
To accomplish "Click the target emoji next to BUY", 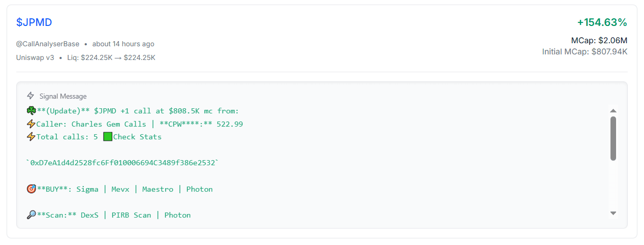I will 31,189.
